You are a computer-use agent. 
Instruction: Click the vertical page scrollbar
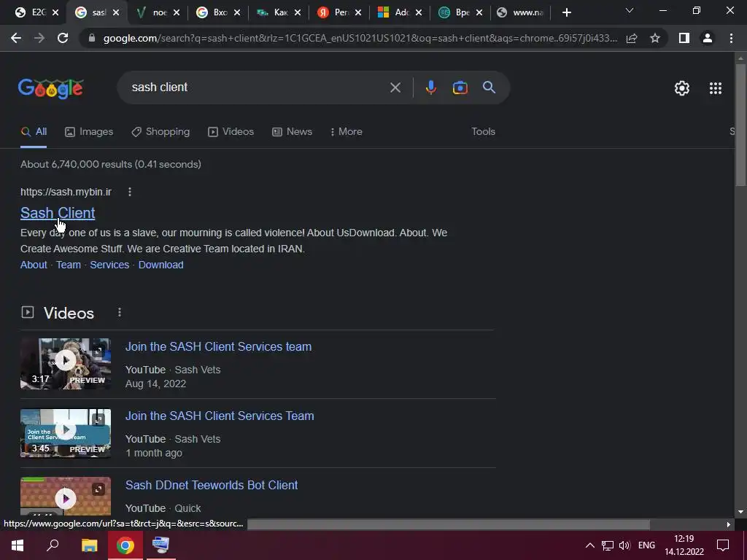(740, 125)
